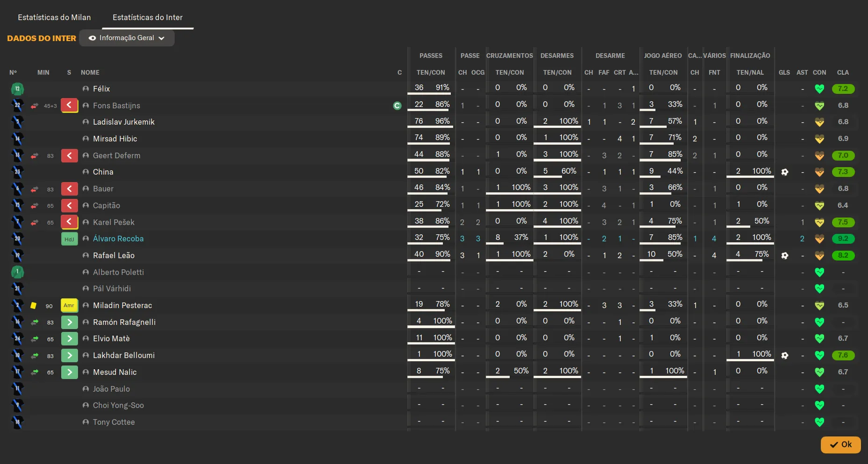Click goal ball icon in Rafael Leão row
The height and width of the screenshot is (464, 868).
pyautogui.click(x=784, y=255)
